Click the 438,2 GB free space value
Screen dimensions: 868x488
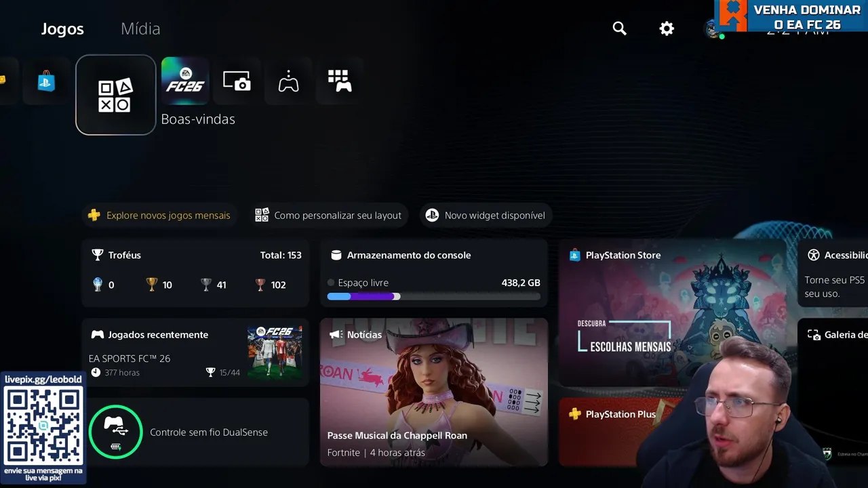521,283
